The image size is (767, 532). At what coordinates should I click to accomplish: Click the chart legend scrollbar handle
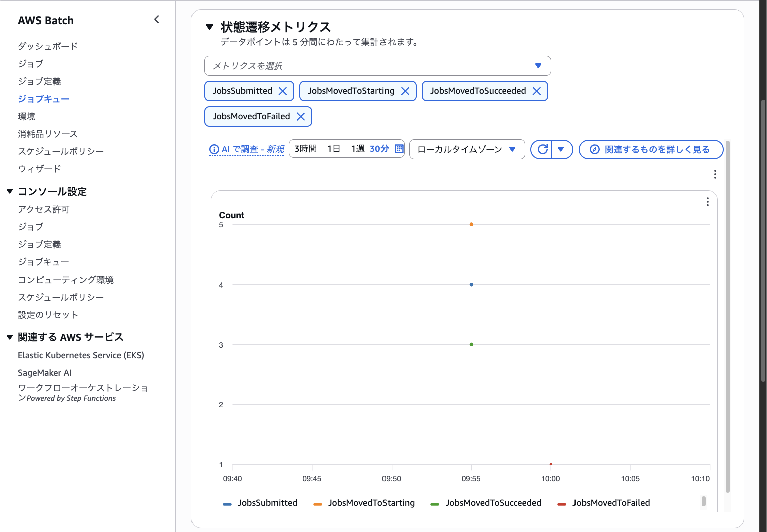pos(704,501)
